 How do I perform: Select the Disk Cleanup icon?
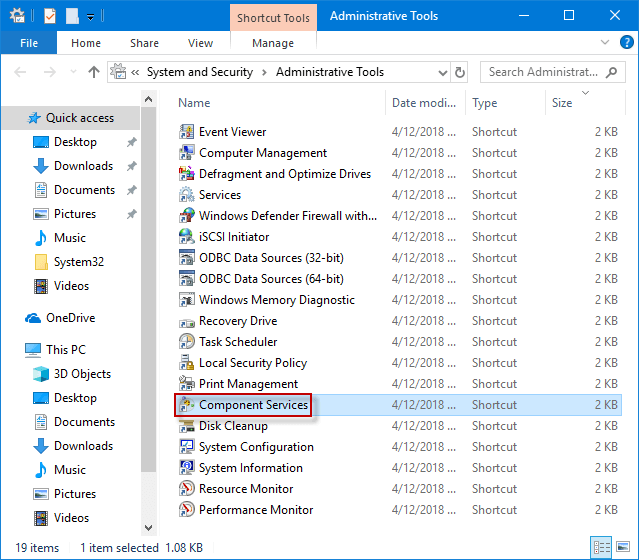click(x=187, y=426)
